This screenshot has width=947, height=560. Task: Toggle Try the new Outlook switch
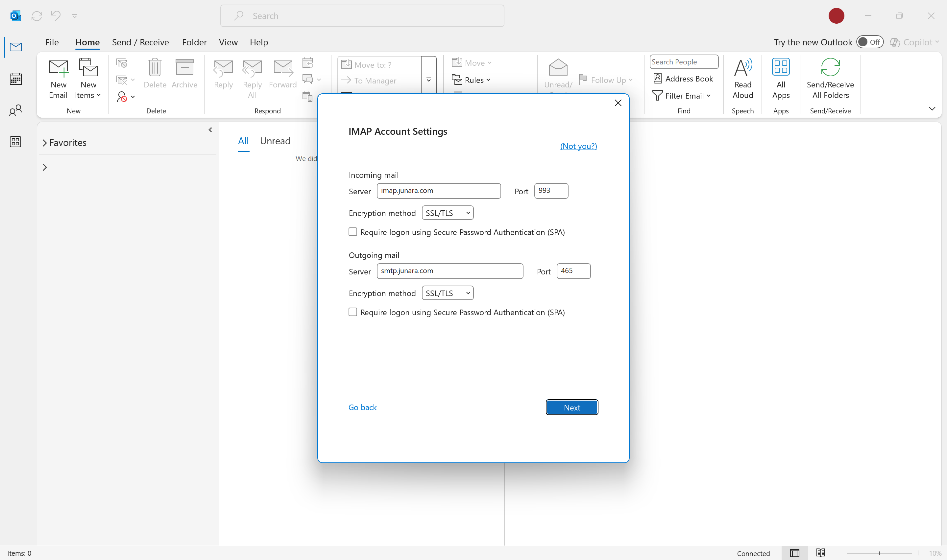(x=870, y=42)
